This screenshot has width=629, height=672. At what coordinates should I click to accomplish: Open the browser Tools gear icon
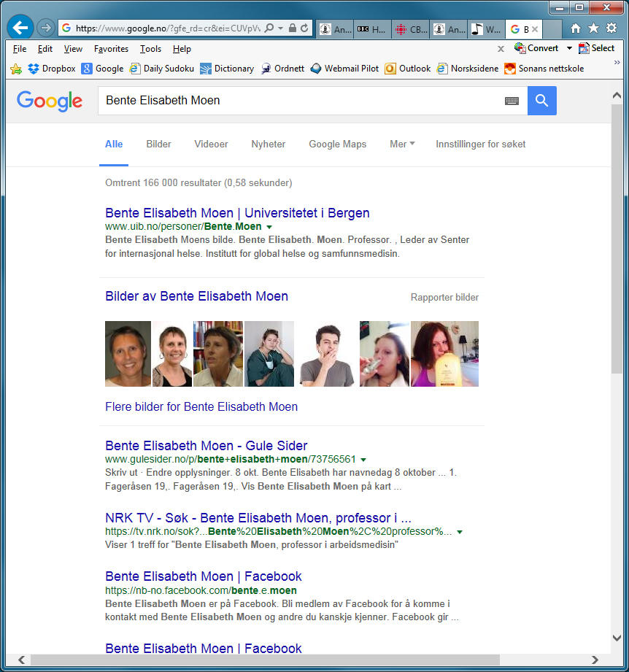(x=611, y=28)
